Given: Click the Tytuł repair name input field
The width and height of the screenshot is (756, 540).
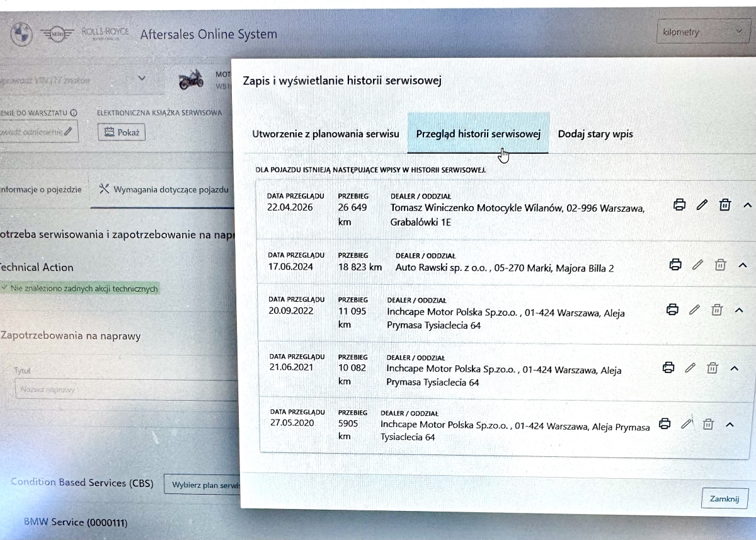Looking at the screenshot, I should coord(126,389).
